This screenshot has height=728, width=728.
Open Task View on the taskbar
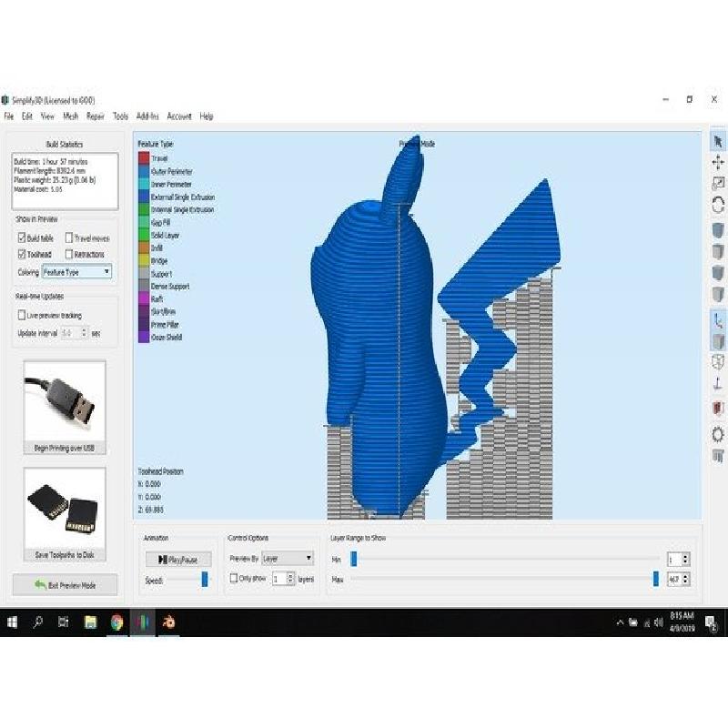coord(64,622)
